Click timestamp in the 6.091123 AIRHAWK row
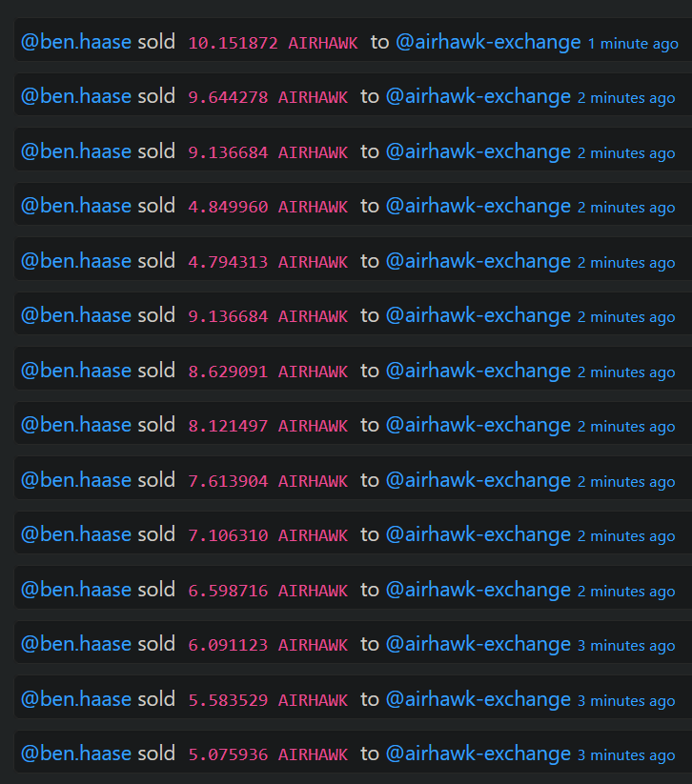 point(626,646)
